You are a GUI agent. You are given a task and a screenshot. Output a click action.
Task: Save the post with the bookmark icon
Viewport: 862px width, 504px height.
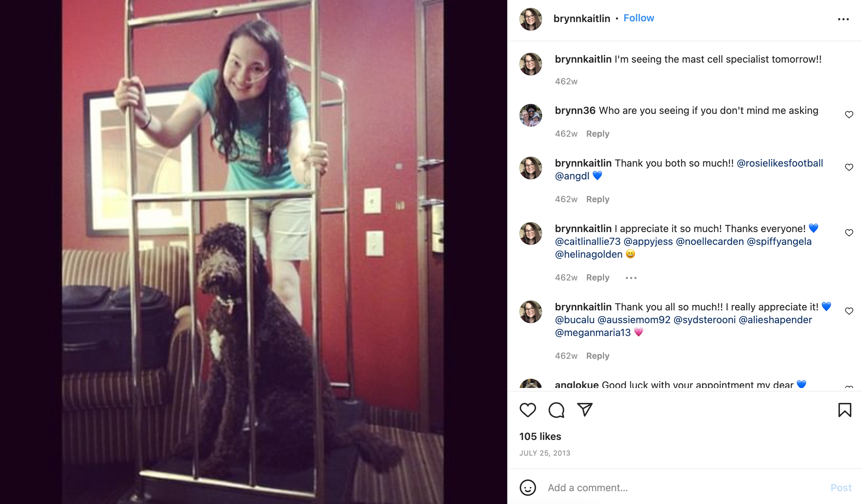point(845,410)
